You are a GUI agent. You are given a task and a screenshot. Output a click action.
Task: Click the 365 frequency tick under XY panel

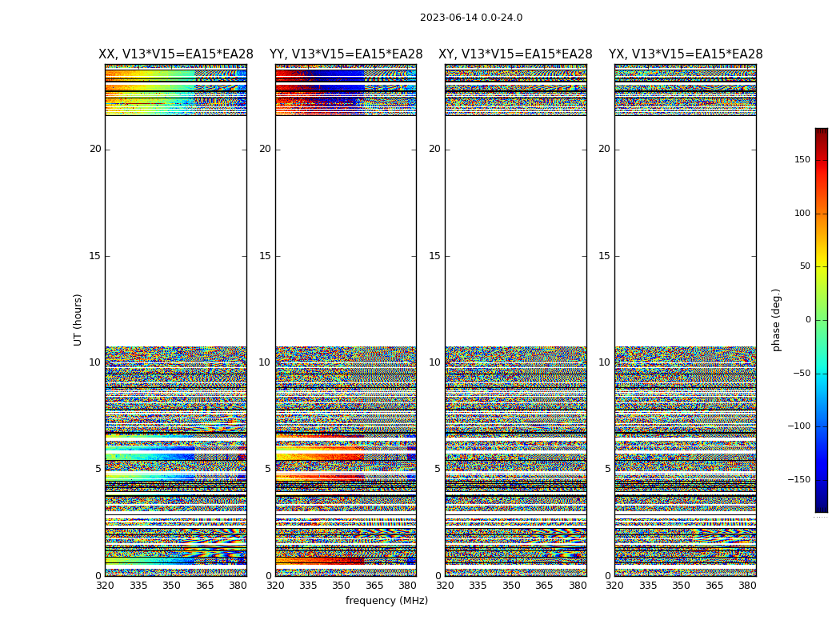[544, 586]
